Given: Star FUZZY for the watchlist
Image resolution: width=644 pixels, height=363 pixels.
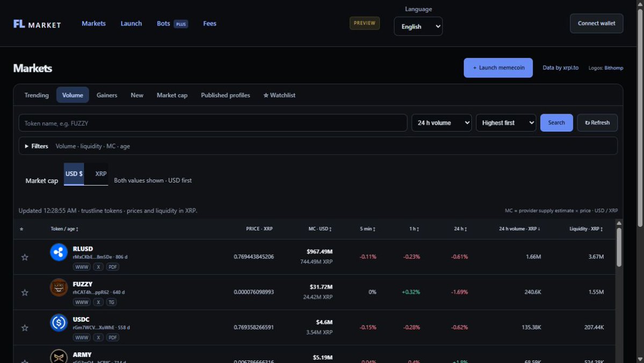Looking at the screenshot, I should click(25, 293).
